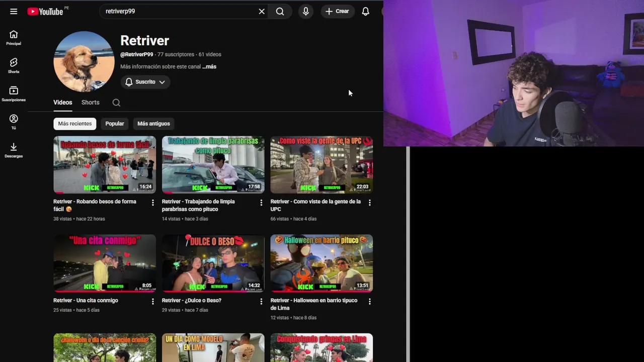Open Como viste la gente UPC thumbnail
The width and height of the screenshot is (644, 362).
(x=321, y=164)
